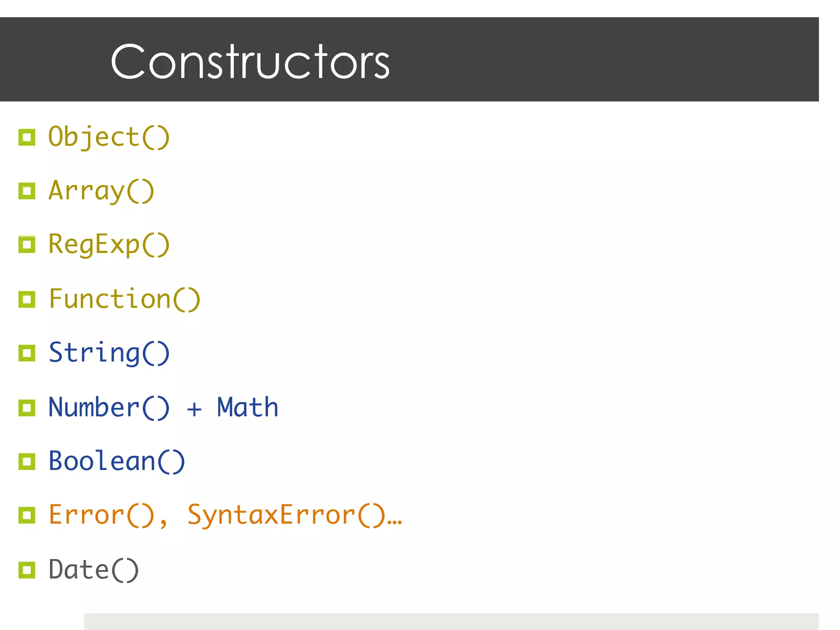Click on the Array() constructor text
The height and width of the screenshot is (630, 840).
101,191
